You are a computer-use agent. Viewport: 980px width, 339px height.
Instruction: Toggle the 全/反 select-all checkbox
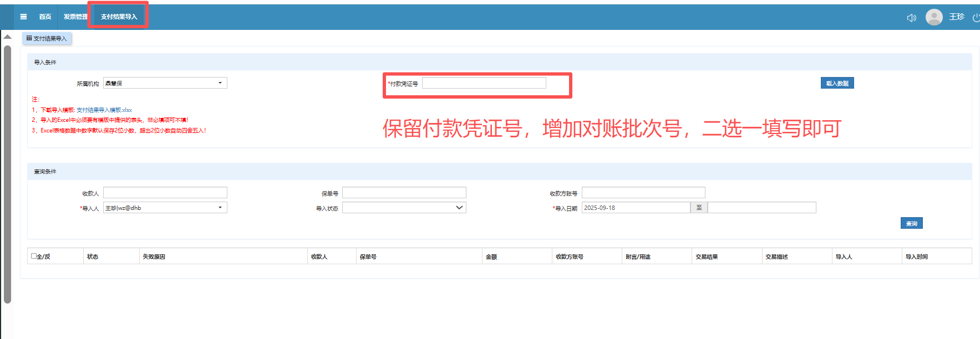[34, 256]
